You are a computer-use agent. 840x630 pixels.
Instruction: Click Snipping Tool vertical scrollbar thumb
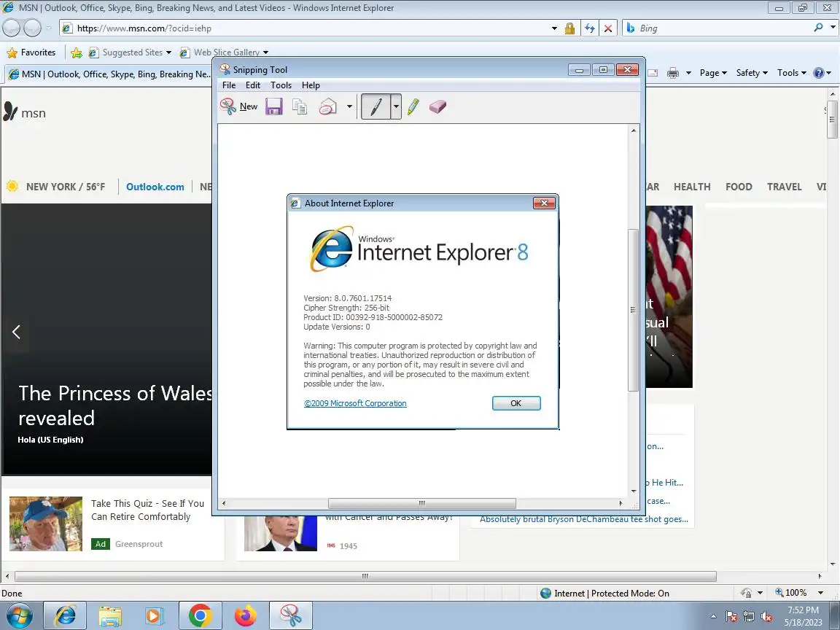point(633,310)
